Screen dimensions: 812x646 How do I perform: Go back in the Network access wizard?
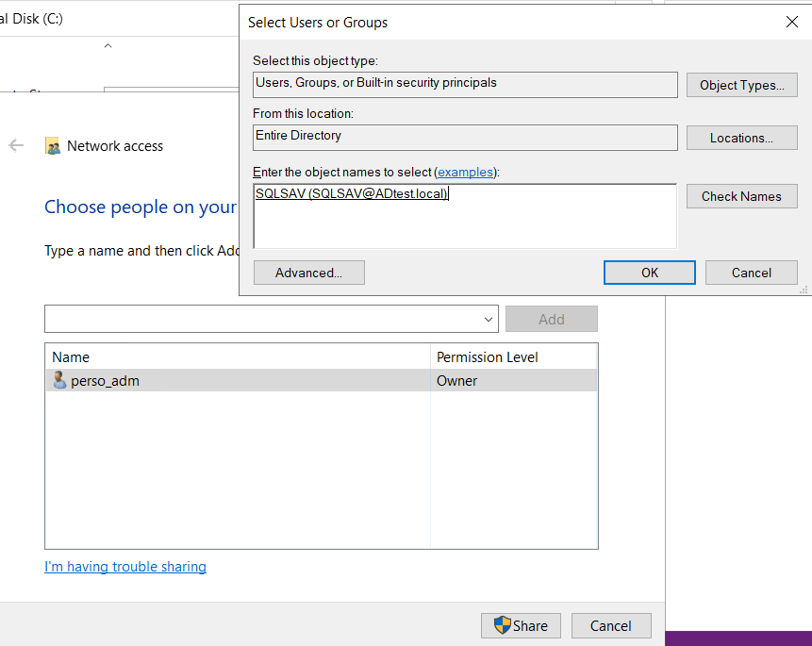17,145
